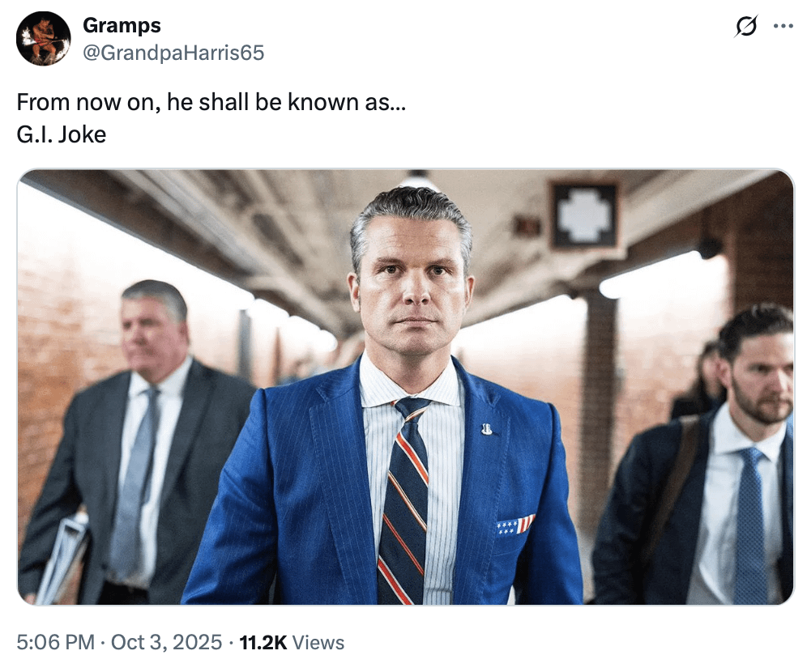Open the @GrandpaHarris65 handle link
This screenshot has width=807, height=672.
click(x=173, y=53)
